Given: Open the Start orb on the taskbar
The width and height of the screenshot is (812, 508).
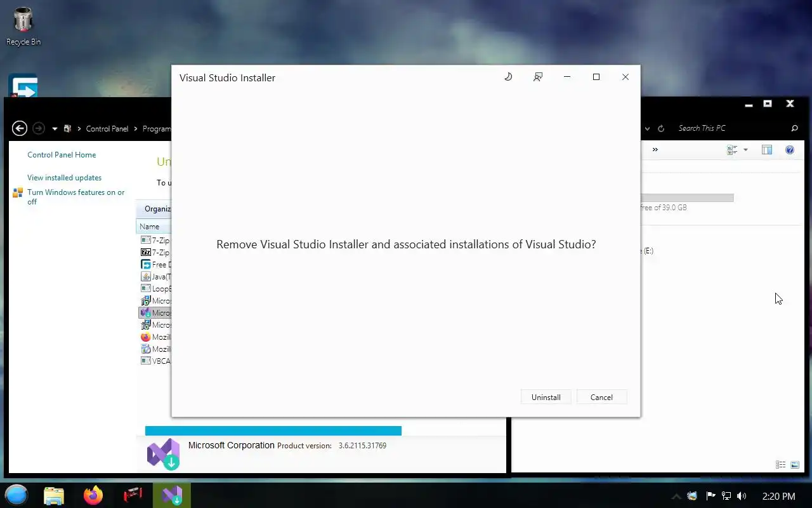Looking at the screenshot, I should point(16,495).
